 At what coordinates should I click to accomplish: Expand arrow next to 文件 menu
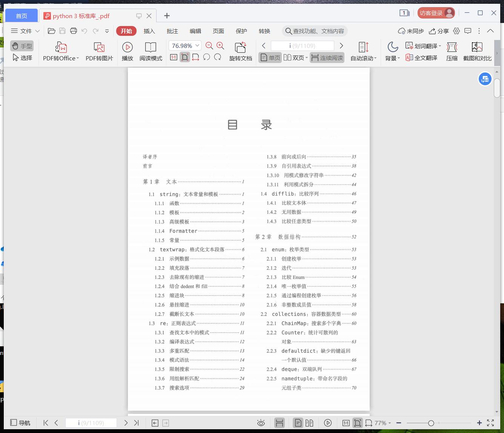37,31
